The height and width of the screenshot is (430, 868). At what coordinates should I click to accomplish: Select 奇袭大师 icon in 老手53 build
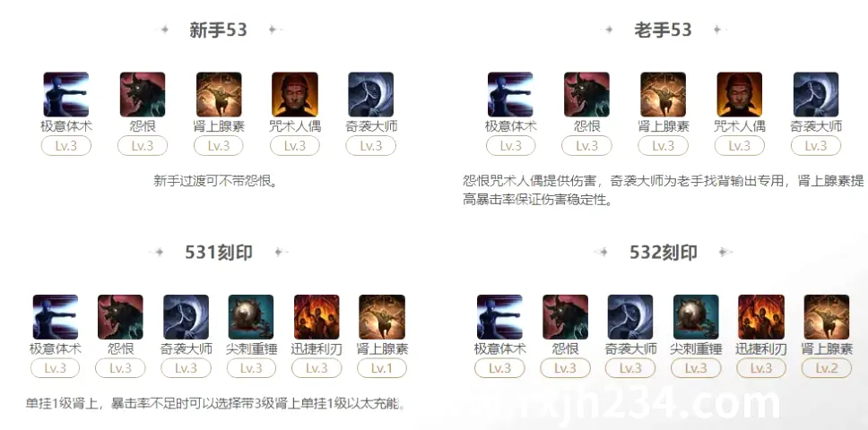[x=815, y=95]
